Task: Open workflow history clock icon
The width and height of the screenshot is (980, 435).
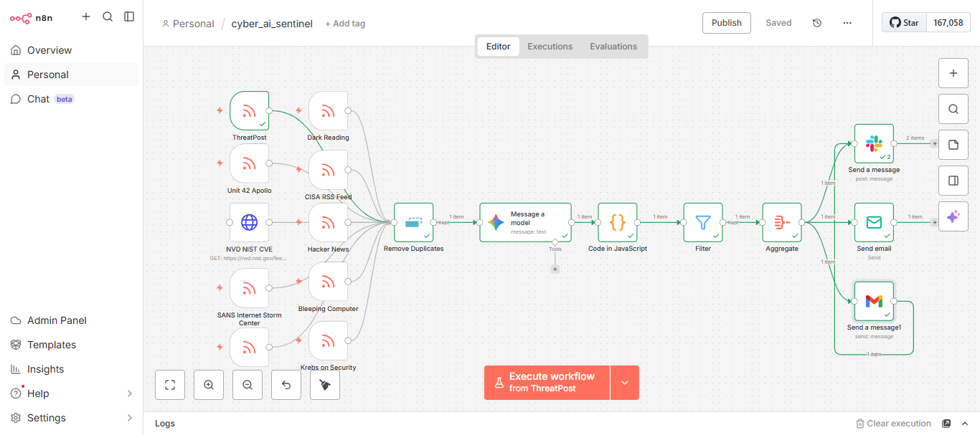Action: pyautogui.click(x=817, y=23)
